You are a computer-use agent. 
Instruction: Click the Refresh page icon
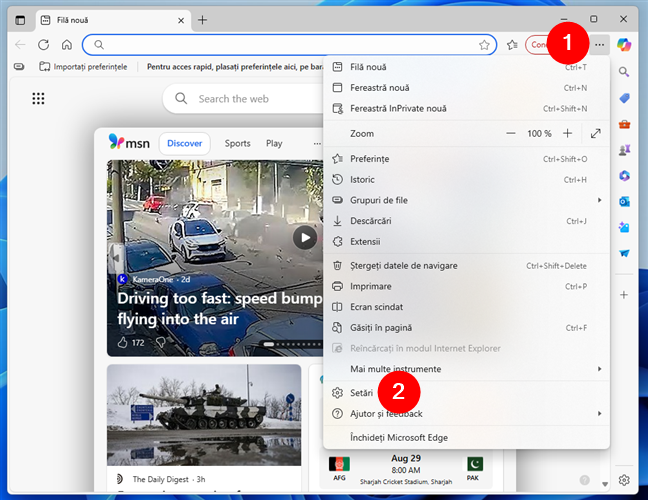tap(43, 45)
